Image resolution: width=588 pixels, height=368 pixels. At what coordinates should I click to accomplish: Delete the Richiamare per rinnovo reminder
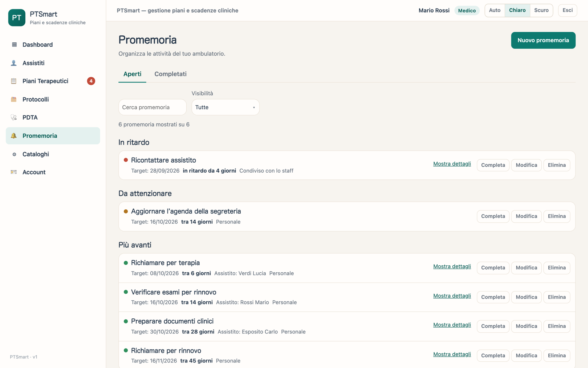coord(557,355)
